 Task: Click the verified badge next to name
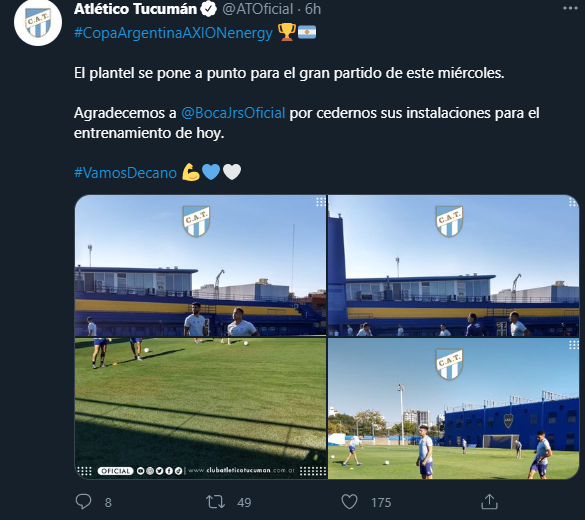[209, 9]
